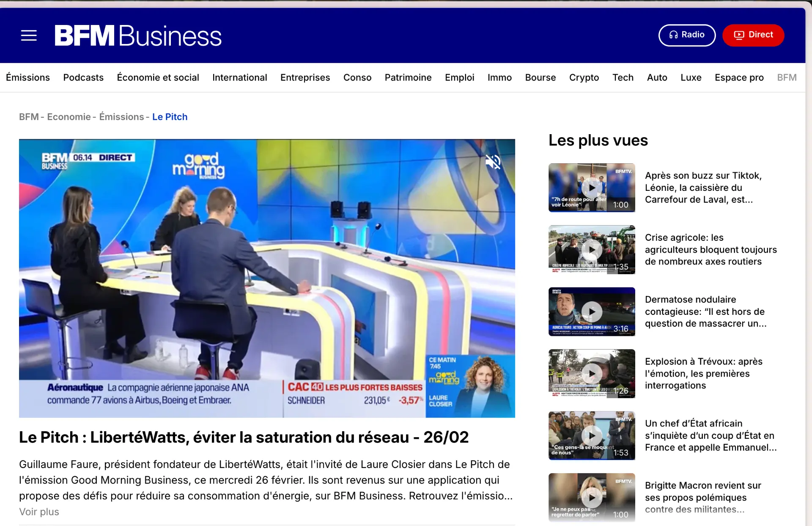Open Economie breadcrumb link
Viewport: 812px width, 526px height.
pyautogui.click(x=69, y=117)
